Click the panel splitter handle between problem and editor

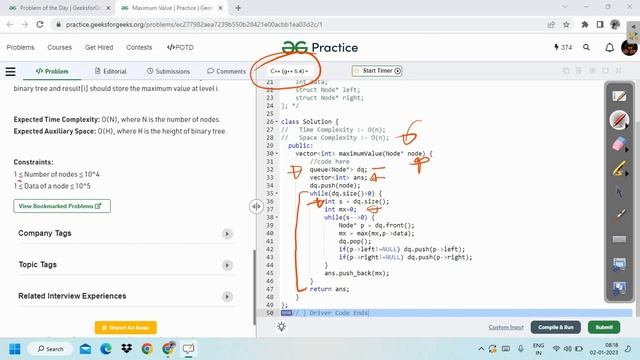pos(256,207)
